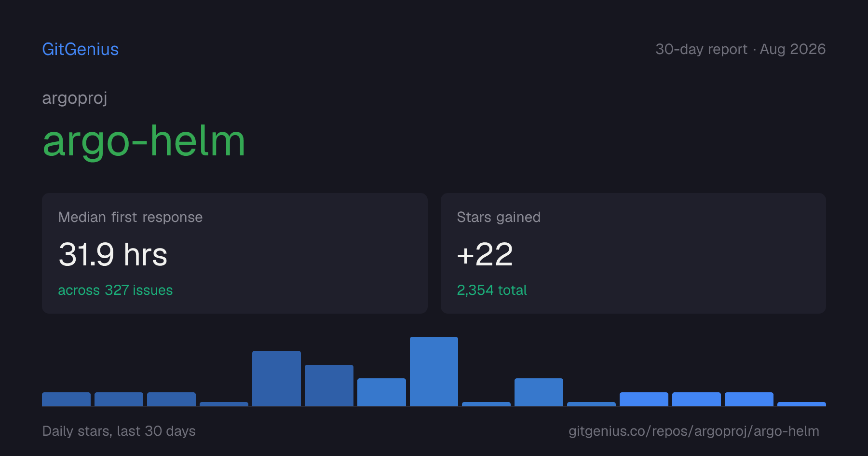This screenshot has width=868, height=456.
Task: Select the across 327 issues text
Action: 115,290
